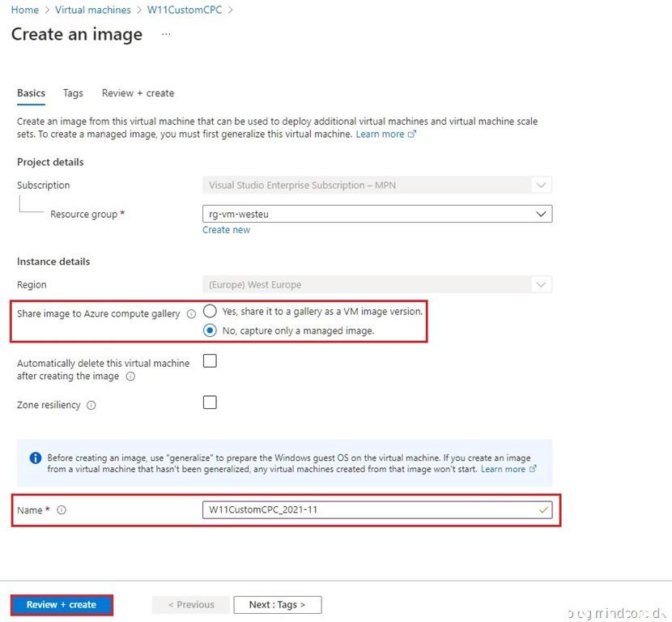Expand the Resource group dropdown
The width and height of the screenshot is (672, 622).
pyautogui.click(x=540, y=214)
